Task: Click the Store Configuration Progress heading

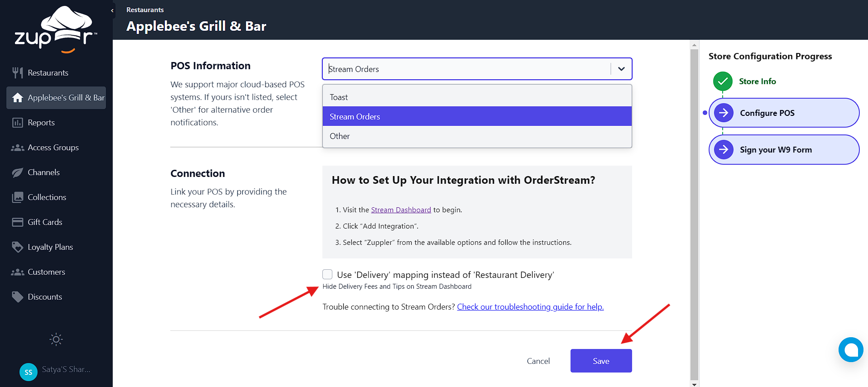Action: coord(770,56)
